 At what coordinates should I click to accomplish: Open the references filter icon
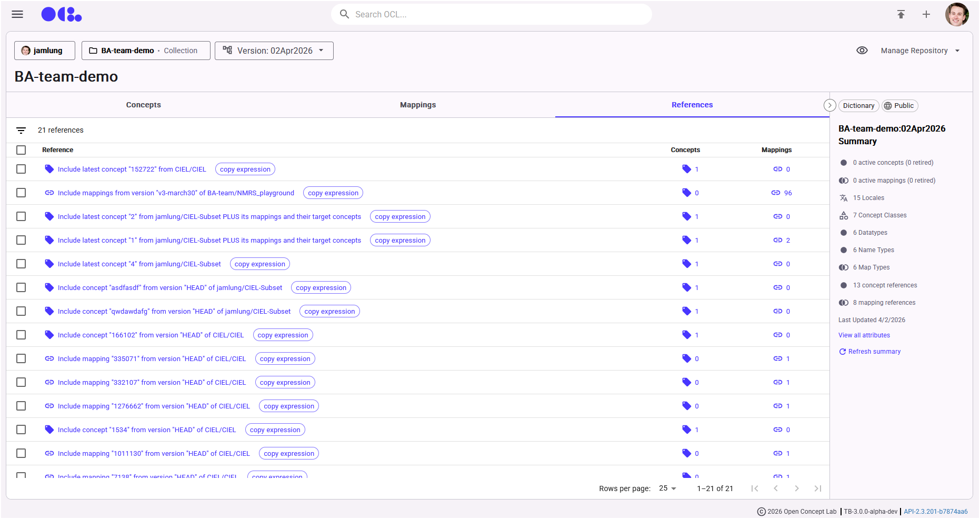coord(21,130)
